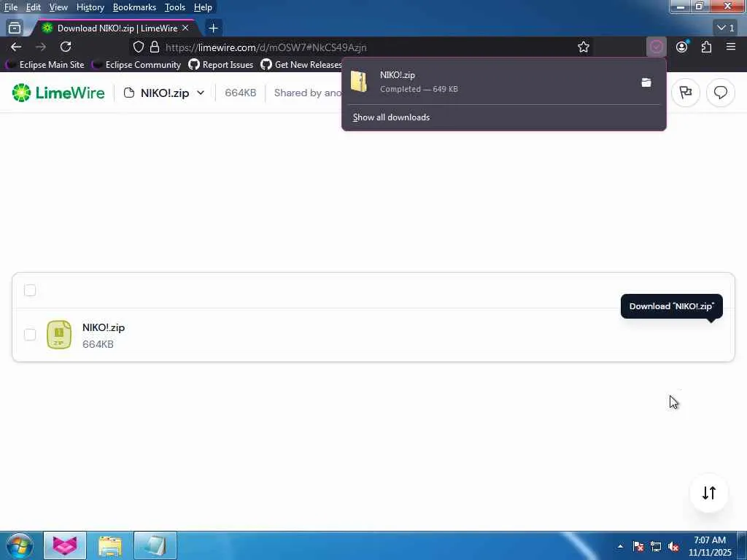The width and height of the screenshot is (747, 560).
Task: Click the network tray icon
Action: pos(656,546)
